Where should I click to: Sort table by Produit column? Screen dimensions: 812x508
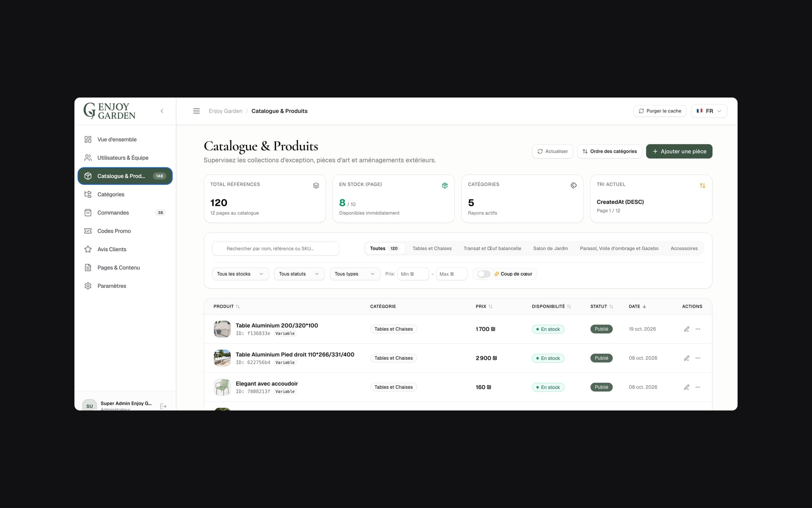pos(226,306)
